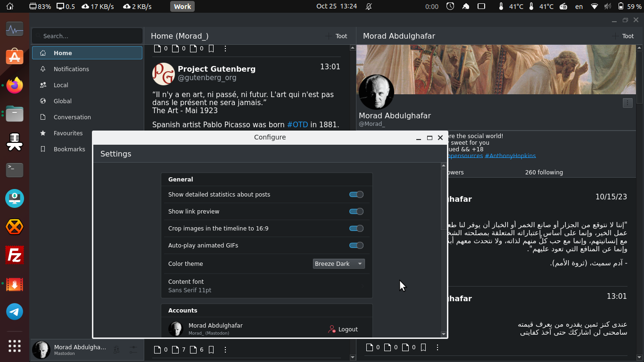Click Morad Abdulgha... account at sidebar bottom
The image size is (644, 362).
click(x=71, y=350)
